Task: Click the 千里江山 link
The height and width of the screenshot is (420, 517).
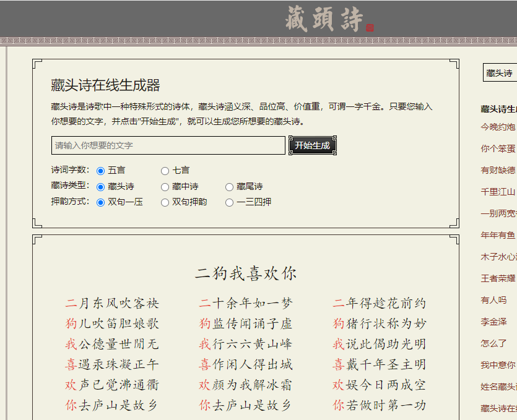Action: point(498,192)
